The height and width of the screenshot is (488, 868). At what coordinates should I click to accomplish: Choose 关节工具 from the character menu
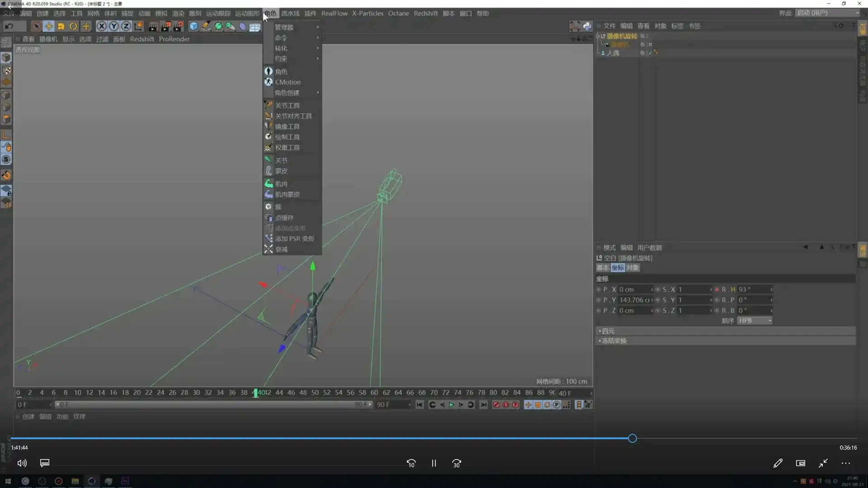292,105
